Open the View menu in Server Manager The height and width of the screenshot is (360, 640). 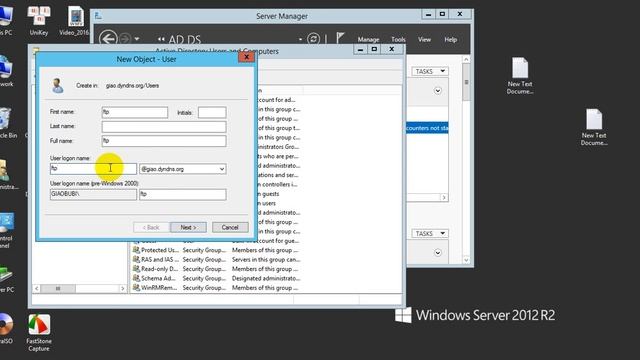[424, 40]
